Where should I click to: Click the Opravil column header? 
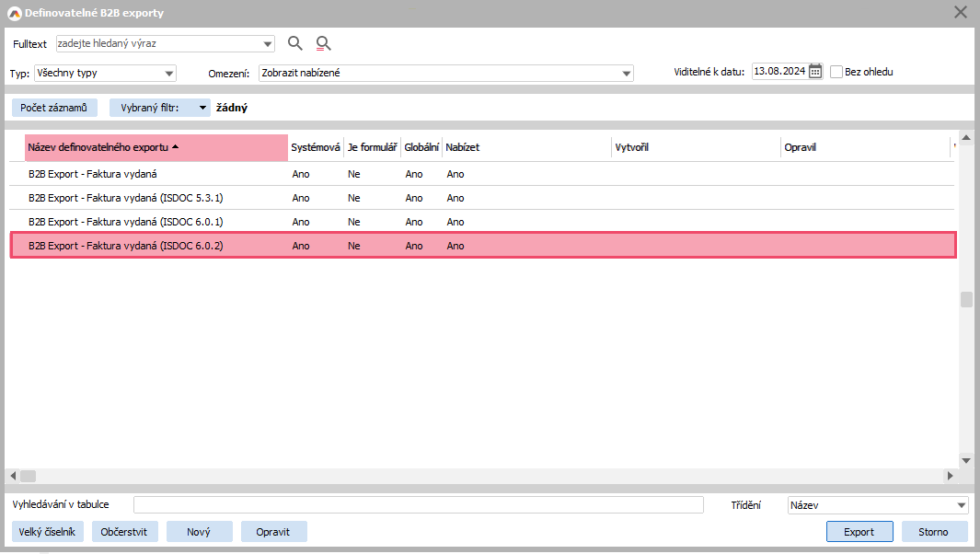(866, 147)
